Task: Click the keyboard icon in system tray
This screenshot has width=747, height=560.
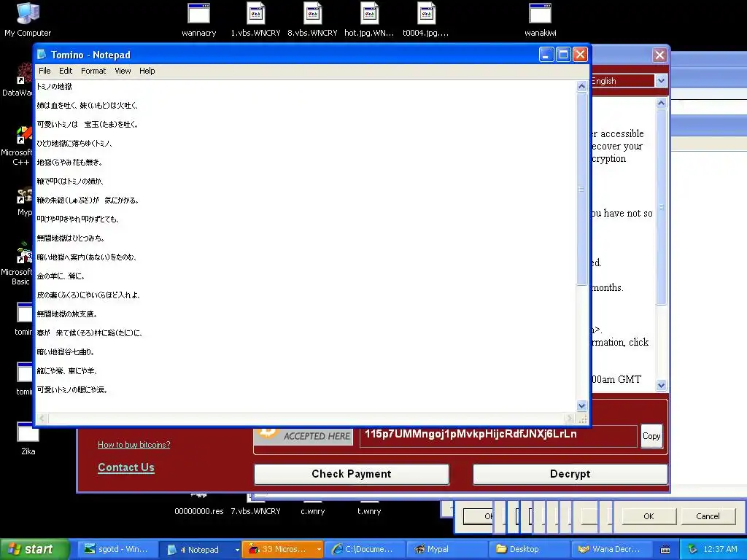Action: coord(665,550)
